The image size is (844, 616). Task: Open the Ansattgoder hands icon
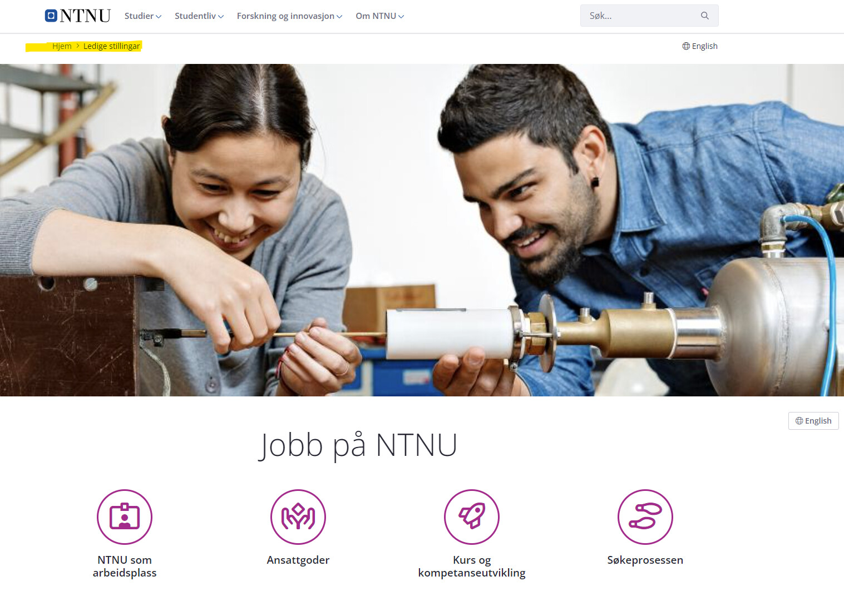pyautogui.click(x=298, y=517)
